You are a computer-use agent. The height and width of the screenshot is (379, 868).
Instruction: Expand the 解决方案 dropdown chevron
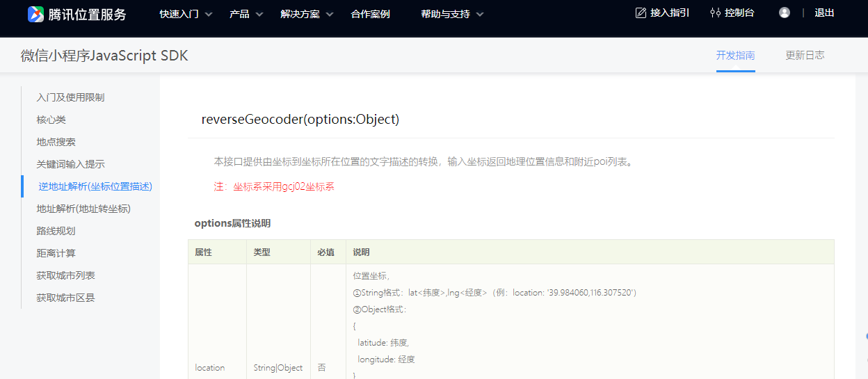tap(330, 14)
